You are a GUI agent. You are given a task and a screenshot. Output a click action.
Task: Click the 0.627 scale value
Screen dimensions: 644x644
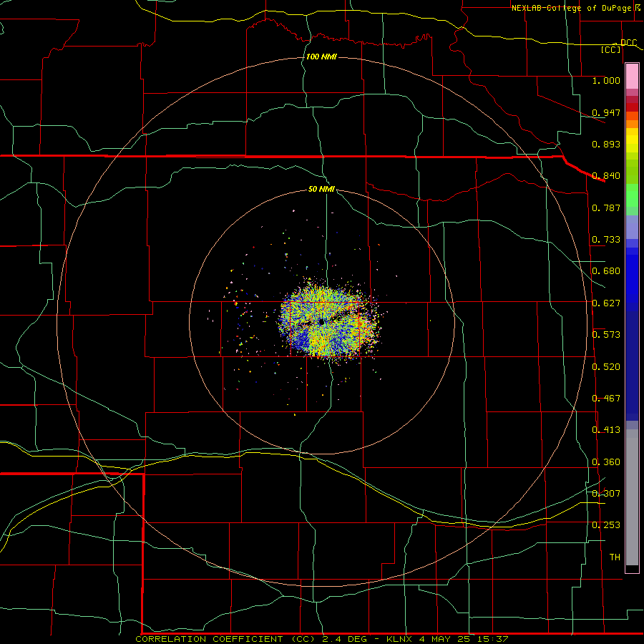(606, 303)
